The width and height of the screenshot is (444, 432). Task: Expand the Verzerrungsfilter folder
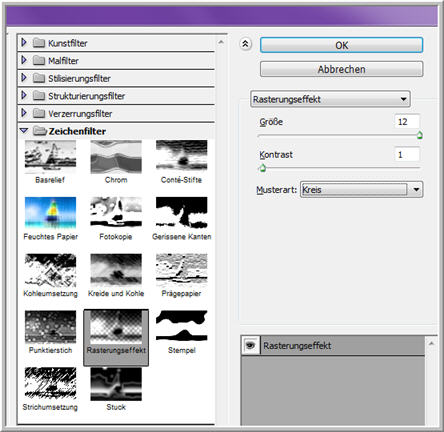pyautogui.click(x=24, y=113)
